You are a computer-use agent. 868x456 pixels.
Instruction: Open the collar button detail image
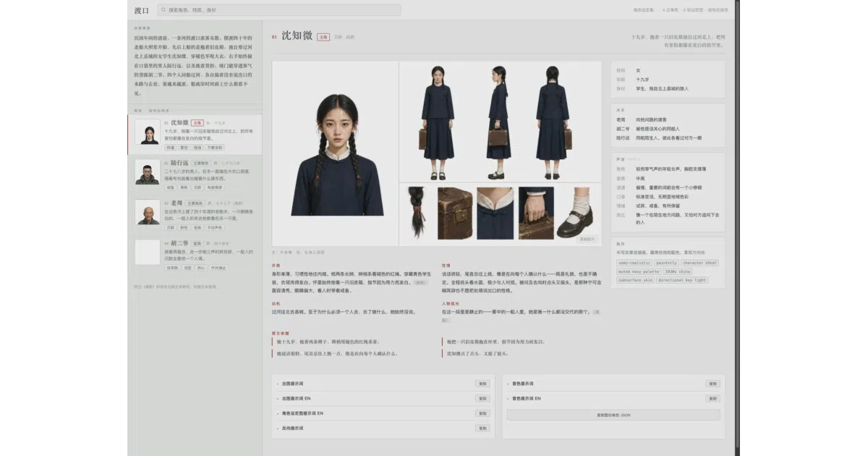point(495,213)
